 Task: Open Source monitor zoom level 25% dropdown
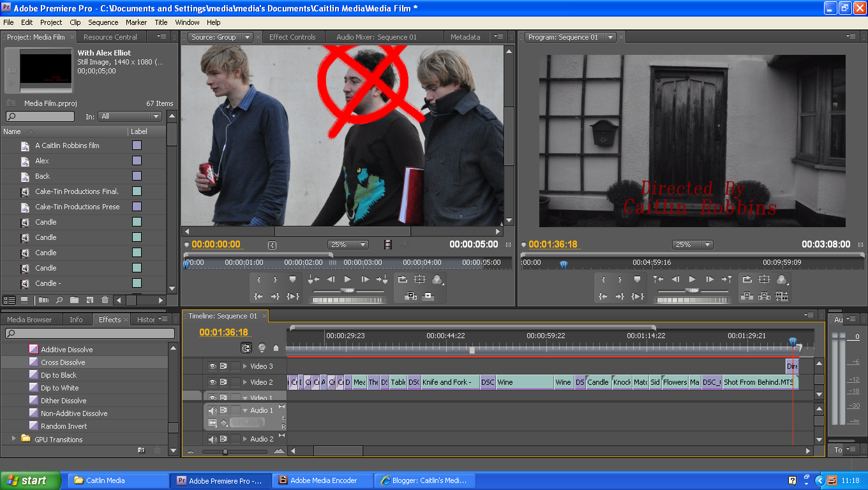click(x=348, y=244)
